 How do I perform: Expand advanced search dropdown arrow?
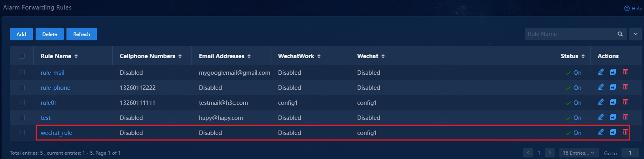[x=636, y=34]
